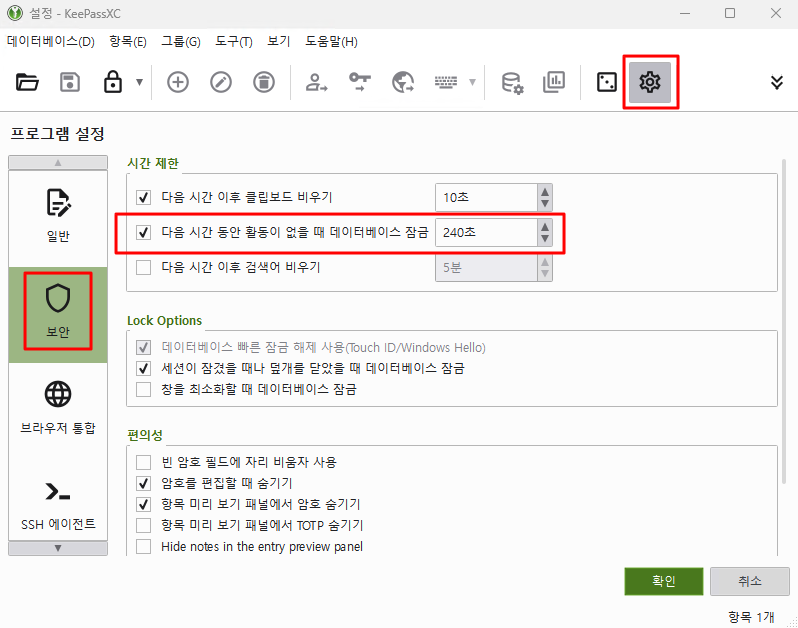The height and width of the screenshot is (628, 798).
Task: Click the database reports icon
Action: click(554, 82)
